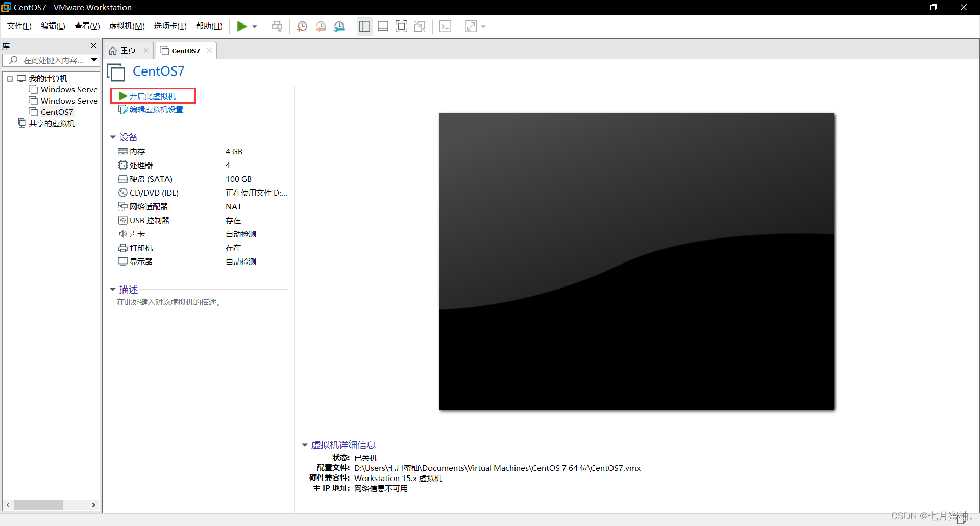Click 编辑虚拟机设置 link
Screen dimensions: 980x526
[x=156, y=109]
